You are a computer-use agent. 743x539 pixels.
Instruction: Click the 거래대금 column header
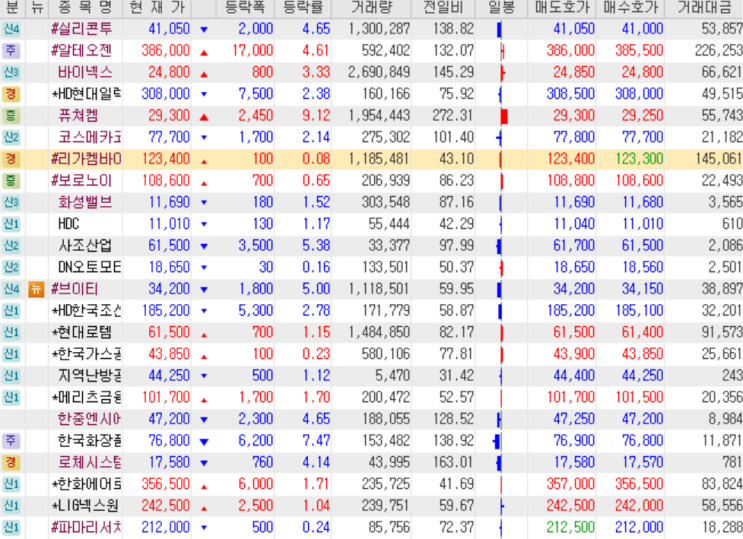[704, 8]
